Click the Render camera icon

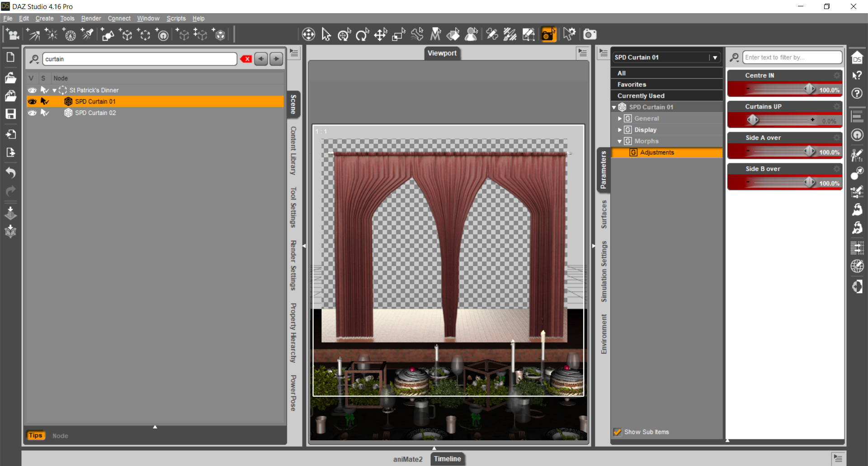click(x=590, y=34)
